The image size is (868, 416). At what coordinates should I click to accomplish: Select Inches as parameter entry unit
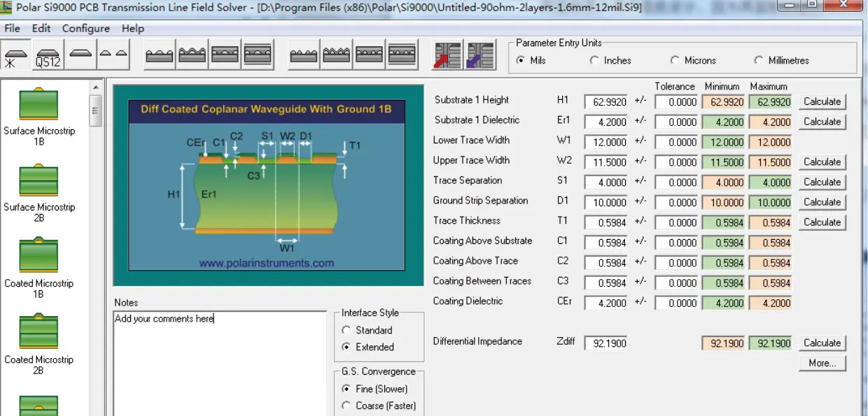coord(594,61)
